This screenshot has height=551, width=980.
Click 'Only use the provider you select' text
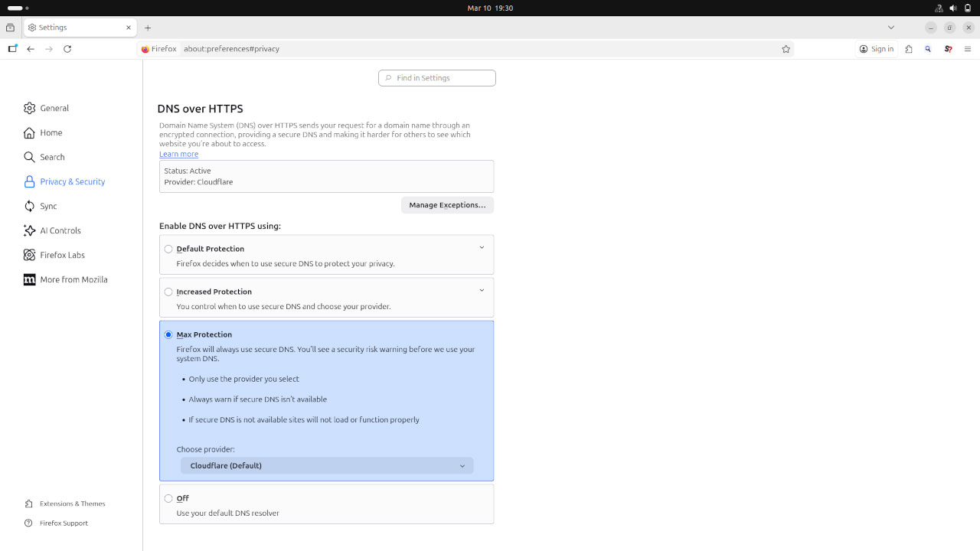[x=243, y=379]
